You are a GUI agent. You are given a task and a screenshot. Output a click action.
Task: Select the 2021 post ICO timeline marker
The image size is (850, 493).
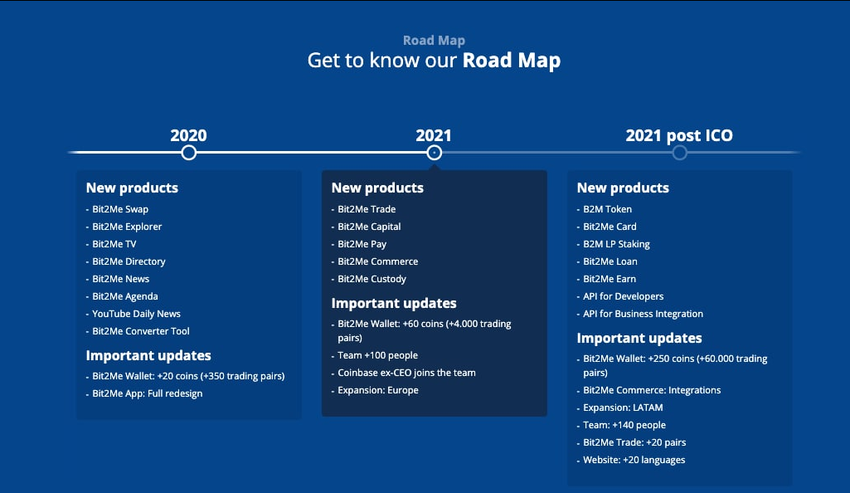(x=679, y=153)
